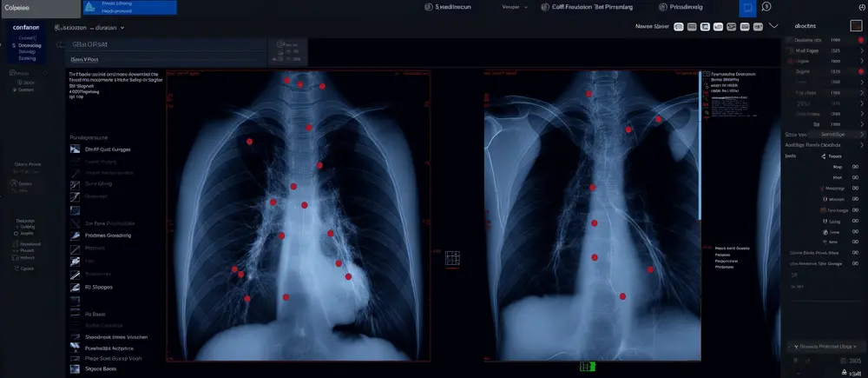Click the icon next to "Sigoce Baaks"

click(x=76, y=368)
